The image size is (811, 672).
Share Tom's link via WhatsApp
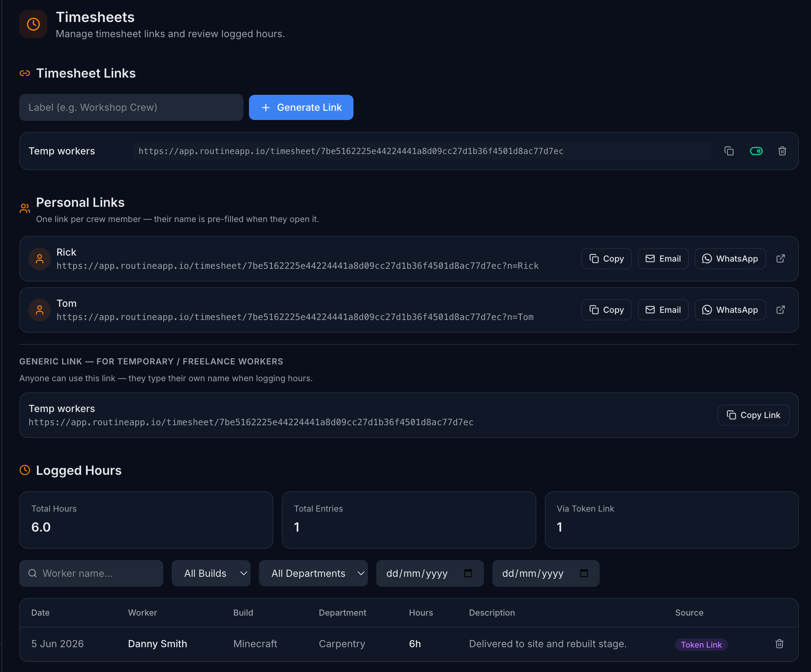click(x=730, y=310)
